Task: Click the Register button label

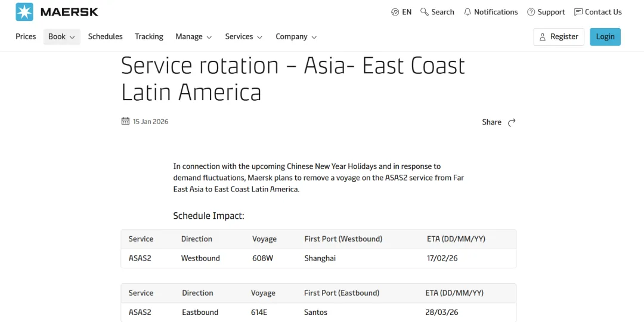Action: point(564,37)
